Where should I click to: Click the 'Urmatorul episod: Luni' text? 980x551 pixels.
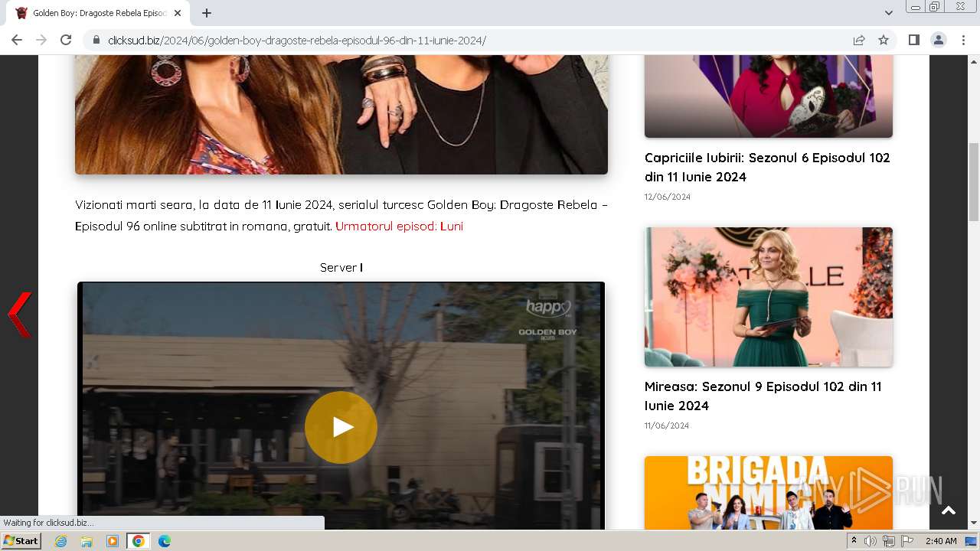(399, 227)
